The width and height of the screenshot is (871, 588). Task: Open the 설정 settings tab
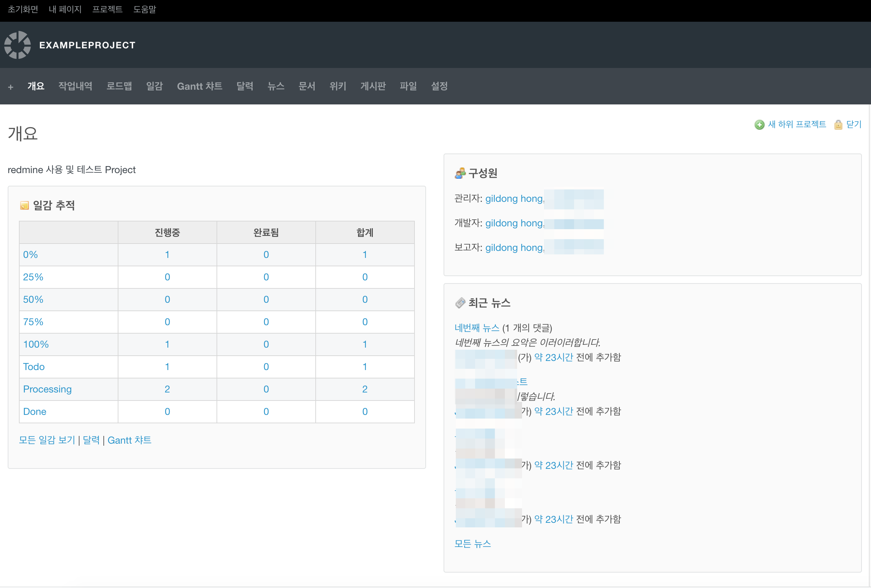(x=439, y=86)
